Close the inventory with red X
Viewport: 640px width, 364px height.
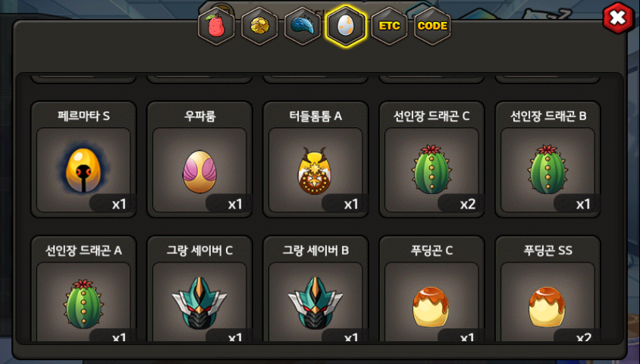click(618, 18)
